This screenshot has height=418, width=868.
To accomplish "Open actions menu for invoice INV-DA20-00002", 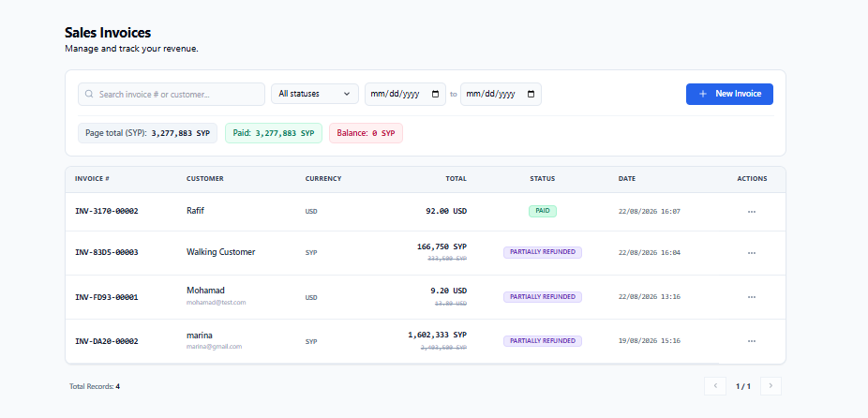I will 751,341.
